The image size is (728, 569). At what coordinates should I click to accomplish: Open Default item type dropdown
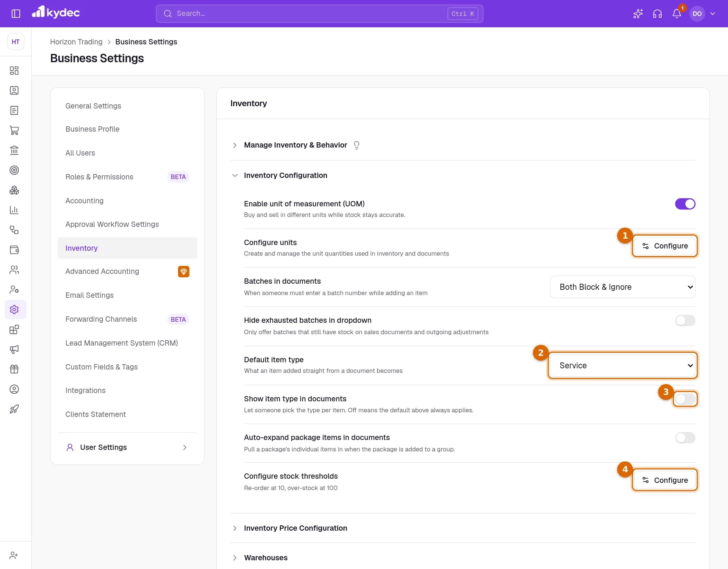pos(623,366)
